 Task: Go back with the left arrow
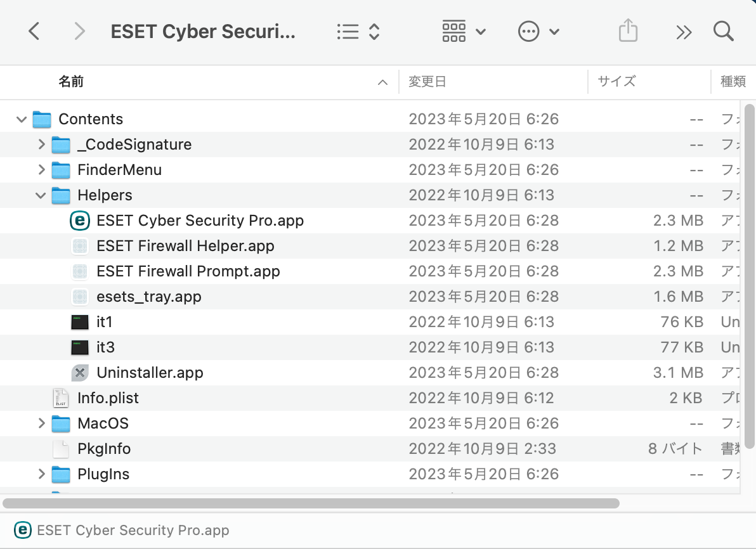click(34, 32)
